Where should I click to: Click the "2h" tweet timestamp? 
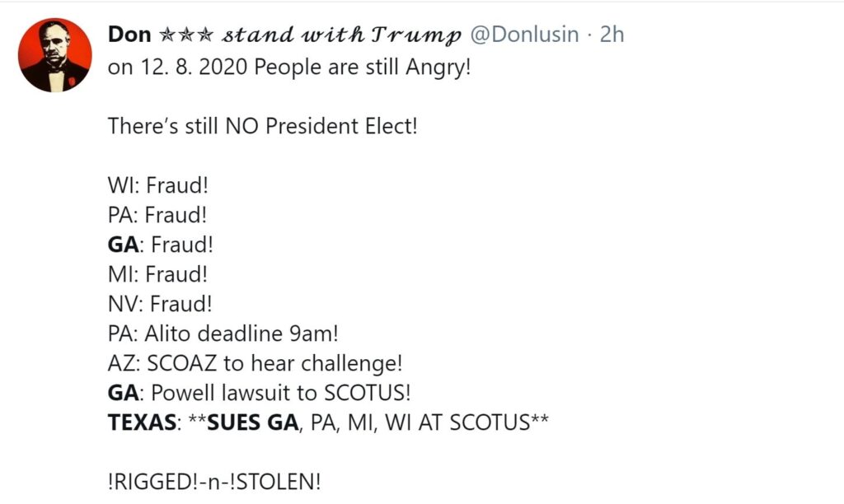(612, 35)
